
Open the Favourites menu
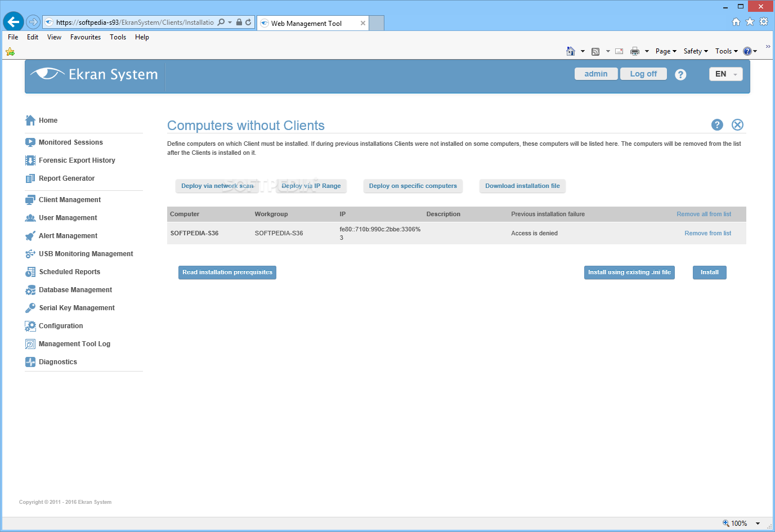point(86,37)
